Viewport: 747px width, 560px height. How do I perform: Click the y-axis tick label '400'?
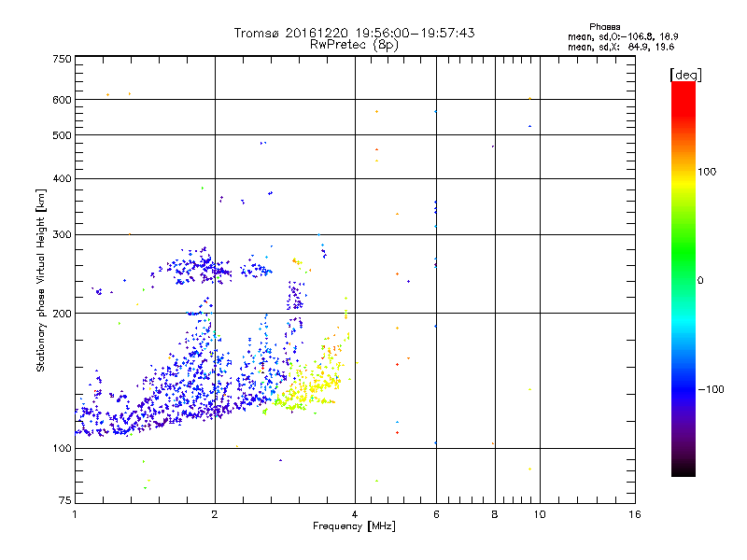[x=62, y=178]
